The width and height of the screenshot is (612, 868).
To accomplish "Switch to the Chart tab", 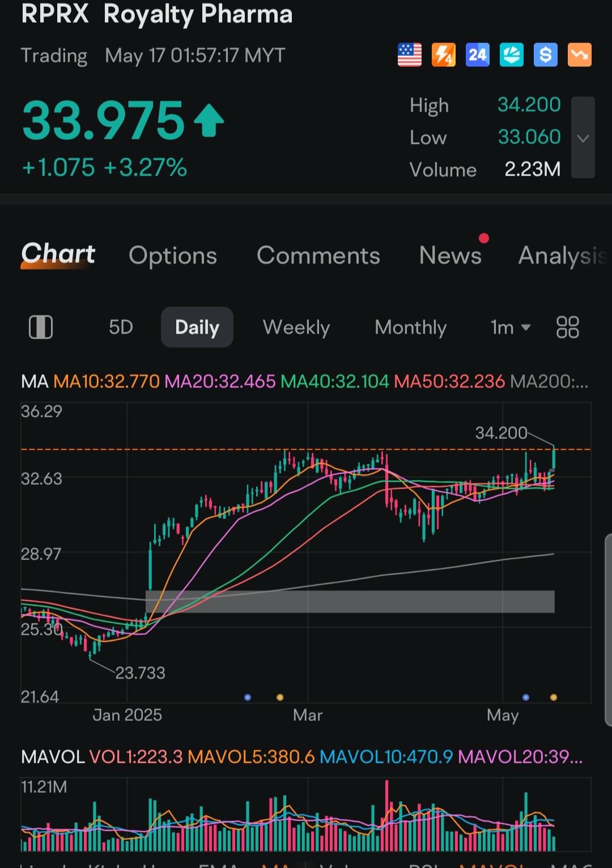I will [x=58, y=254].
